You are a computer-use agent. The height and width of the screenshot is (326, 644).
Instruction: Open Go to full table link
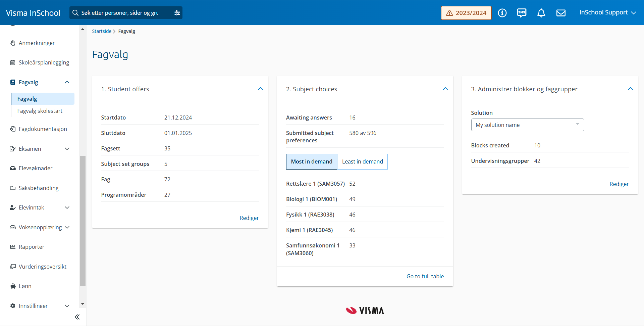click(425, 276)
